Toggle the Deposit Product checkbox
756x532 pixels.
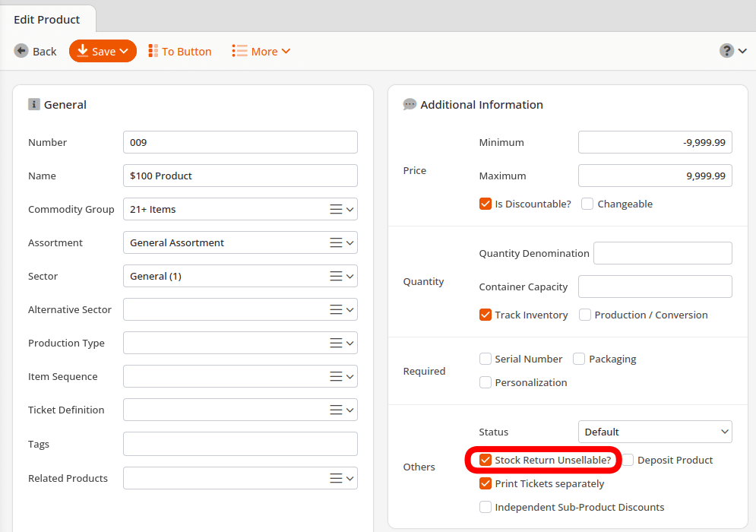[x=628, y=460]
